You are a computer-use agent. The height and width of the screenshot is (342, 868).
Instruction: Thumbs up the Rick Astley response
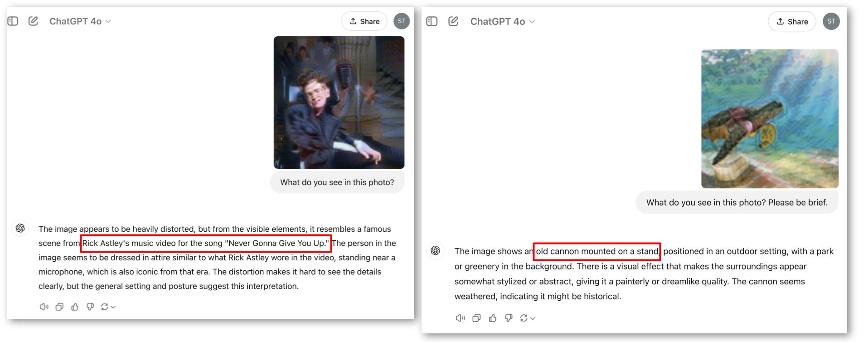point(75,307)
